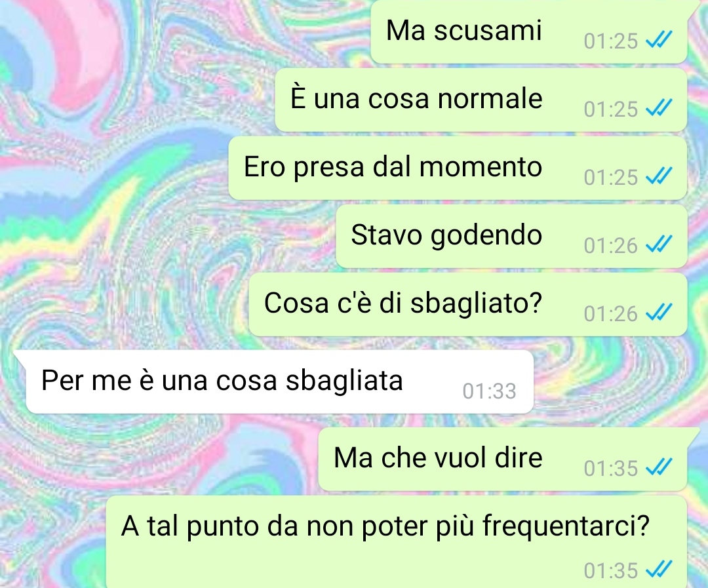Select the "Ero presa dal momento" bubble
This screenshot has height=588, width=708.
(458, 168)
